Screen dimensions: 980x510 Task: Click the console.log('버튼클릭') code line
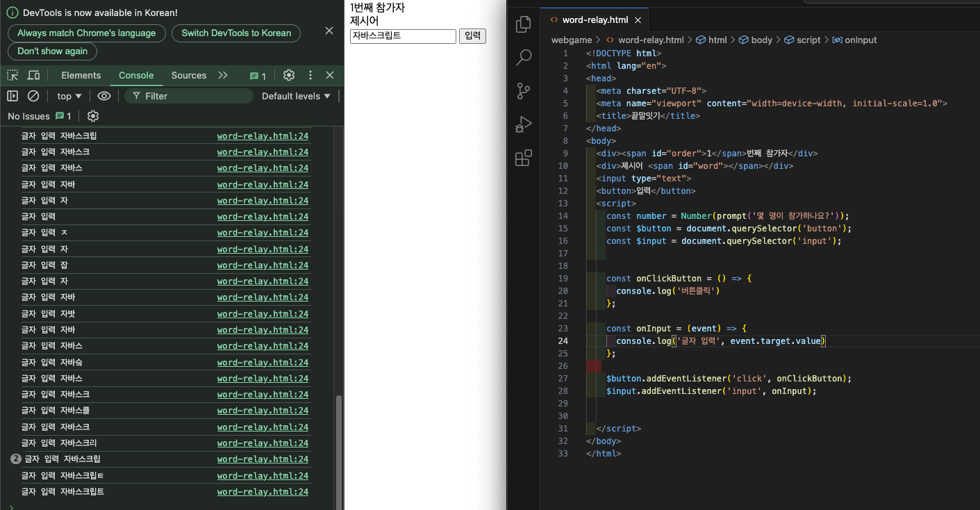[x=668, y=290]
